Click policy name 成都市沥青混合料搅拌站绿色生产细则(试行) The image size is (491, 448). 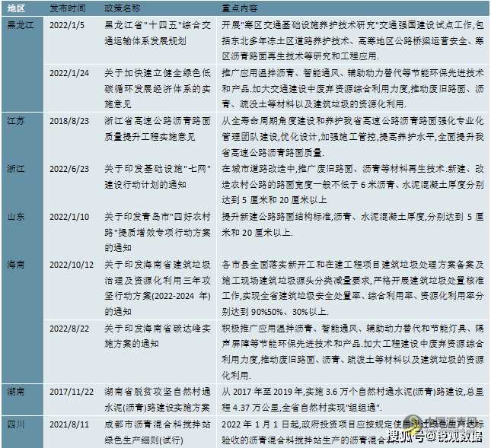pyautogui.click(x=158, y=432)
